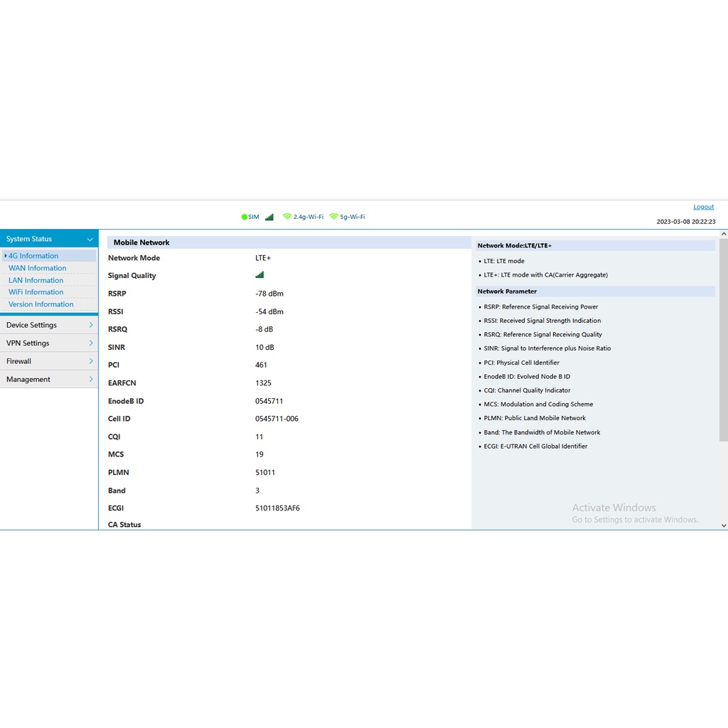Image resolution: width=728 pixels, height=728 pixels.
Task: Expand the Firewall menu
Action: click(48, 361)
